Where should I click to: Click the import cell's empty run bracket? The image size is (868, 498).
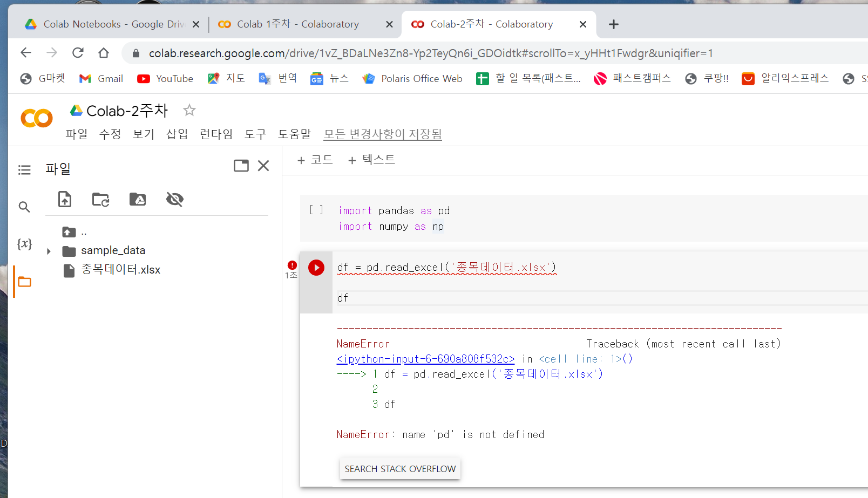coord(316,210)
